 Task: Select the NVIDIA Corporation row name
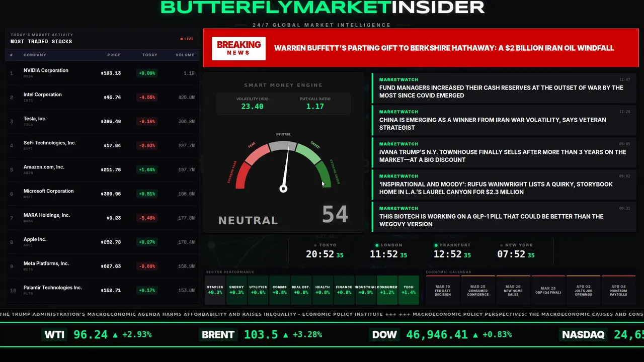point(46,70)
